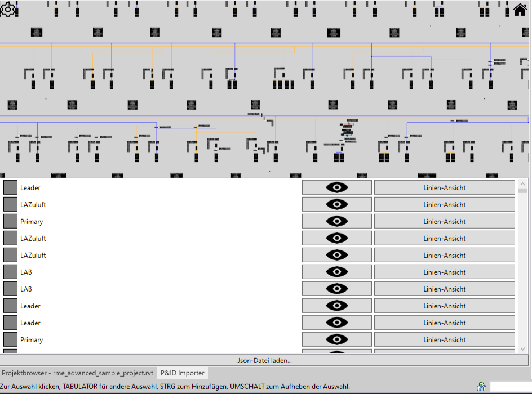Select the P&ID Importer tab

click(x=182, y=373)
